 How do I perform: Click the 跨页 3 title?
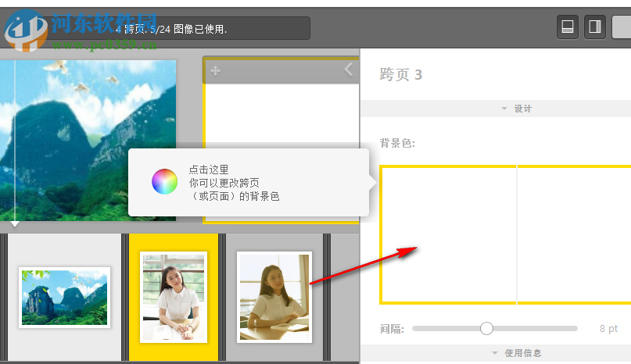click(401, 75)
